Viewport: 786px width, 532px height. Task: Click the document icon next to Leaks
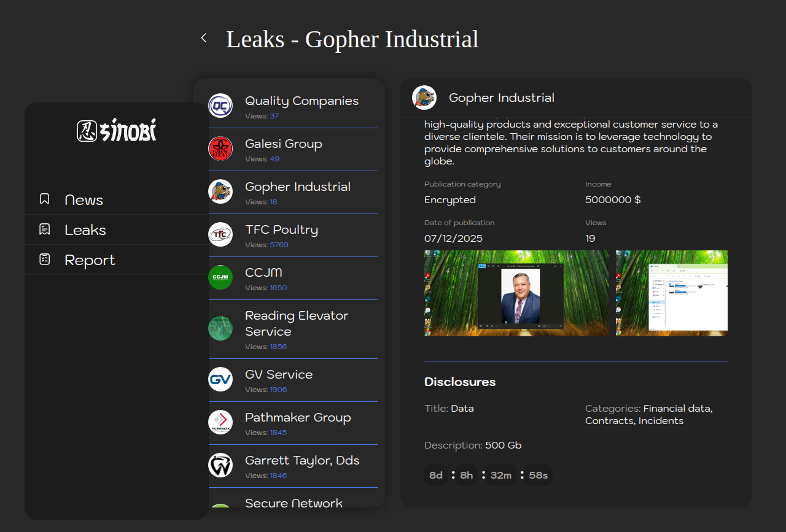pos(44,229)
